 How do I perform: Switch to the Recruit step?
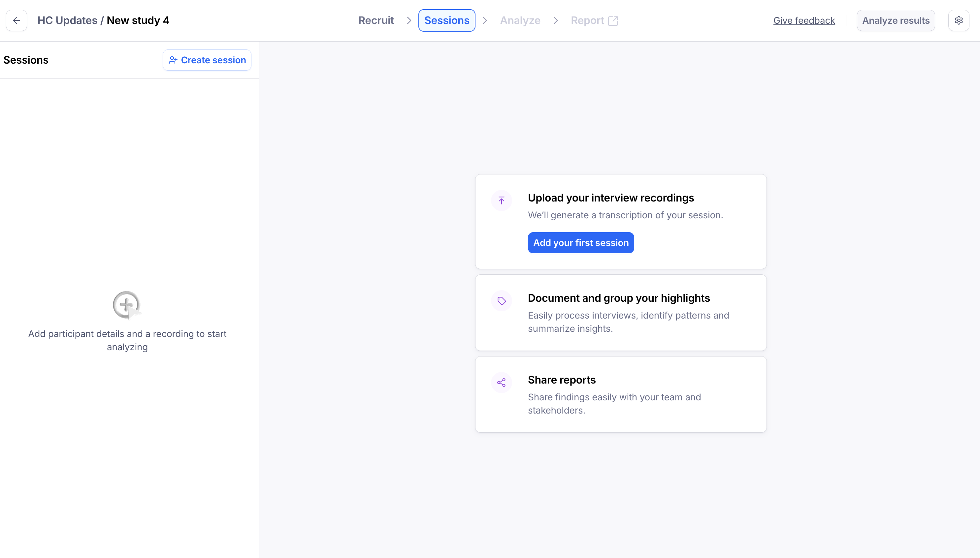[x=376, y=20]
